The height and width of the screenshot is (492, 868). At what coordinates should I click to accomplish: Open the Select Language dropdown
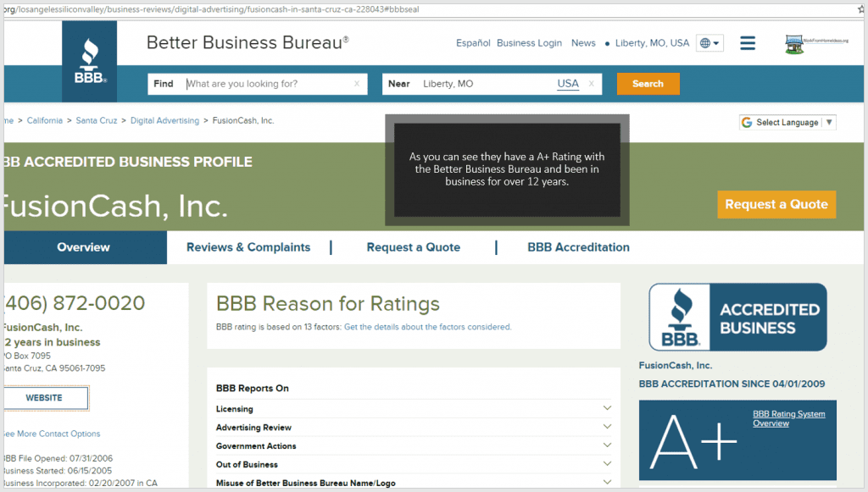(x=787, y=122)
